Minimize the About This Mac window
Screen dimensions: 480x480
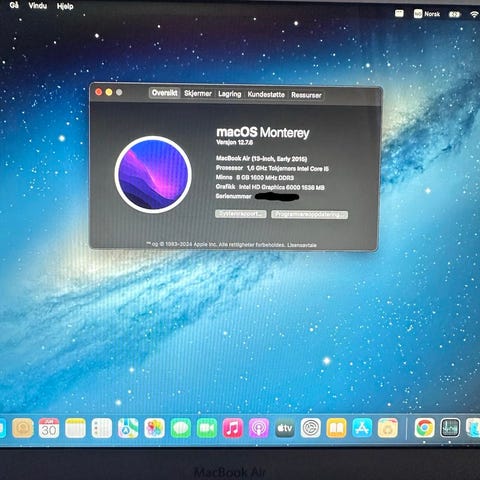click(109, 92)
